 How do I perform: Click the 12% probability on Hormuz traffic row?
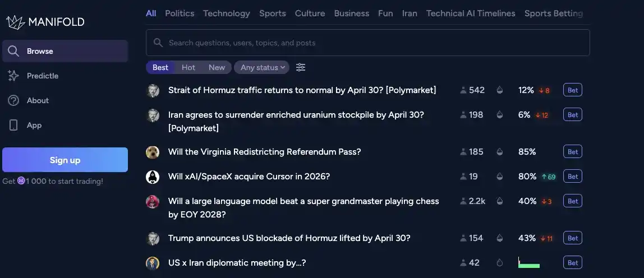(526, 90)
